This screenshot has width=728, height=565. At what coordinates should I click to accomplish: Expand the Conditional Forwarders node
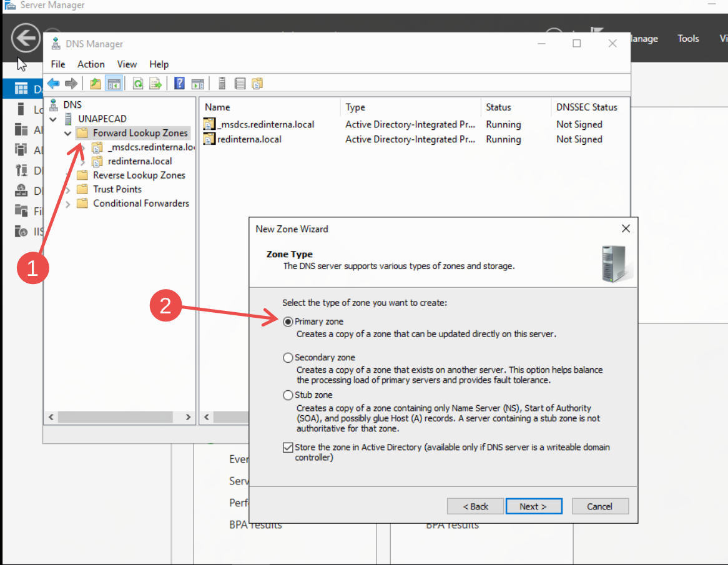(x=68, y=204)
